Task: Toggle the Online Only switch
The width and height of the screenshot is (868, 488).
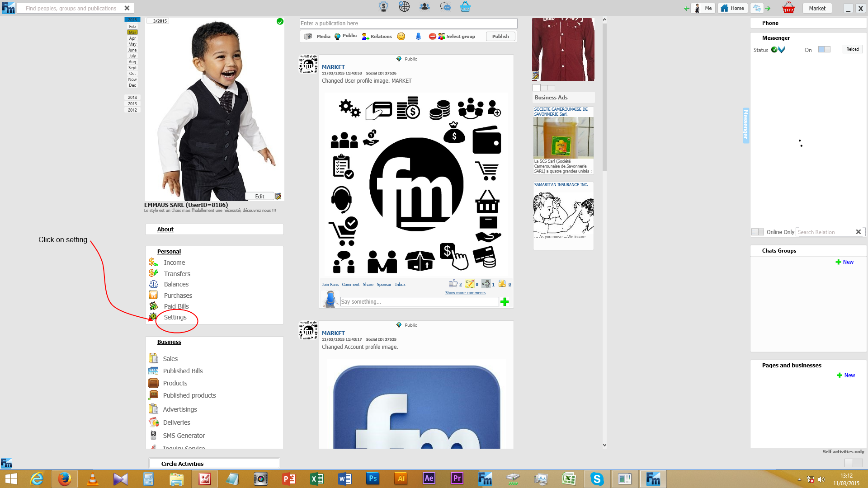Action: 758,232
